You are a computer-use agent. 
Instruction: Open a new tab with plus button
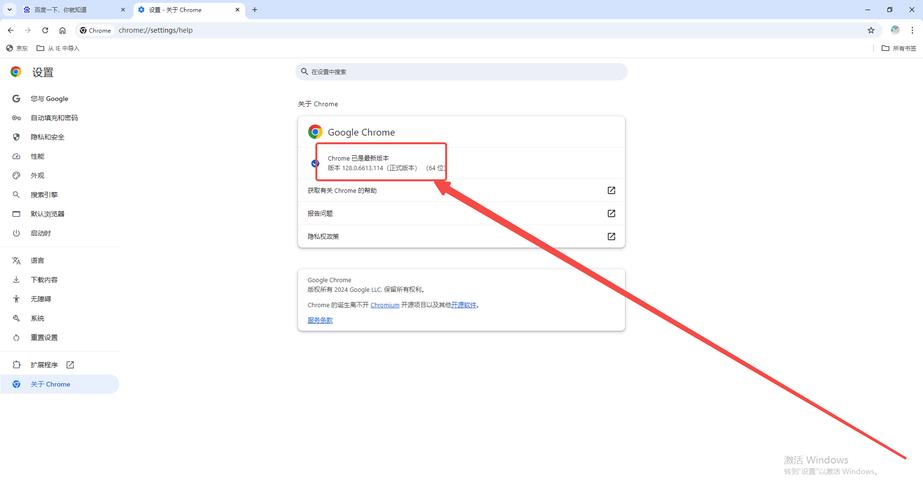tap(255, 10)
